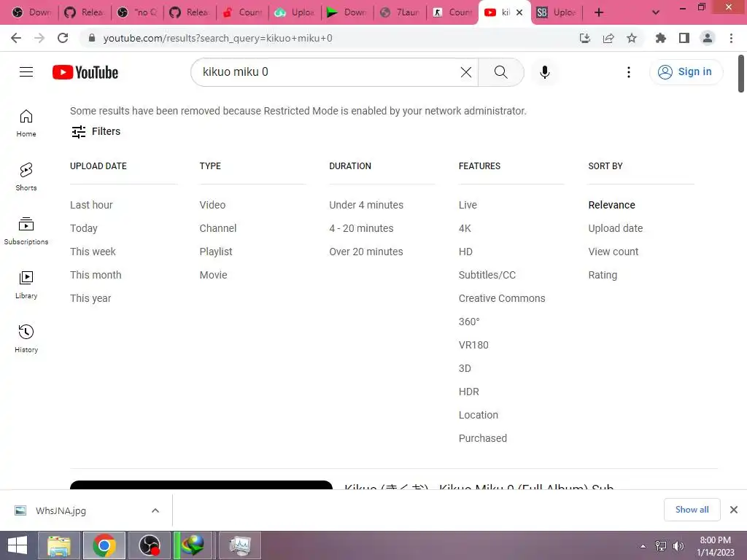Open the YouTube hamburger guide menu
The image size is (747, 560).
[x=26, y=72]
